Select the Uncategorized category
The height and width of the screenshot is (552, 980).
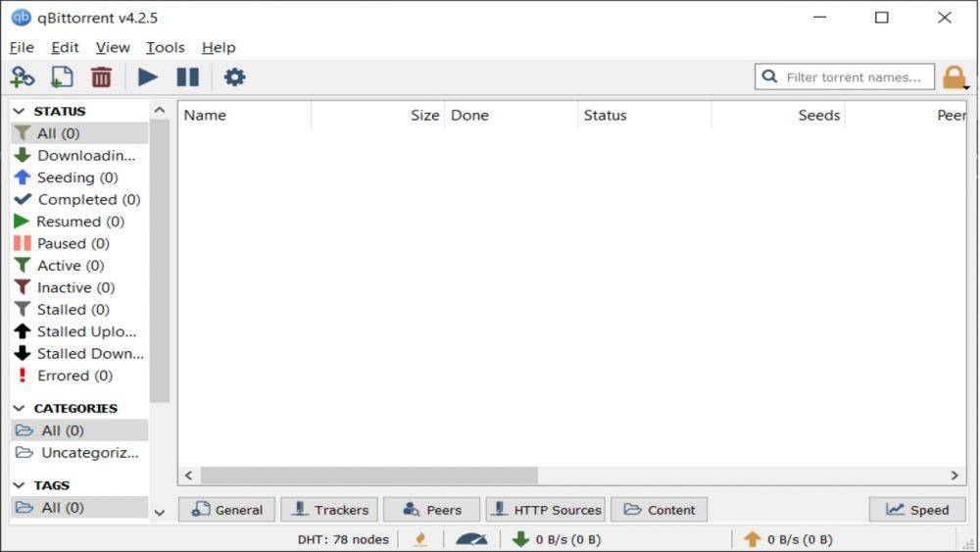pos(79,453)
